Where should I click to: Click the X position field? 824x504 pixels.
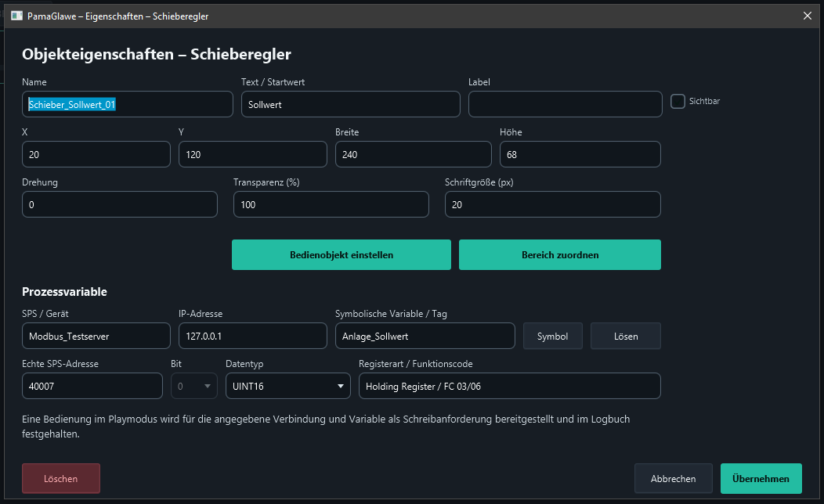click(x=96, y=154)
